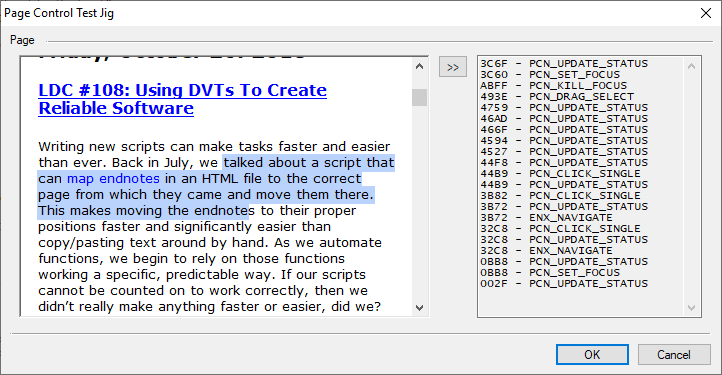The height and width of the screenshot is (375, 722).
Task: Select log line 3B82 PCN_CLICK_SINGLE
Action: (560, 196)
